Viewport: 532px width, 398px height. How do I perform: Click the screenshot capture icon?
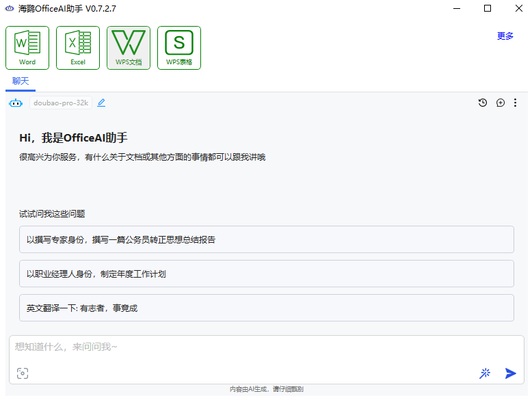23,373
